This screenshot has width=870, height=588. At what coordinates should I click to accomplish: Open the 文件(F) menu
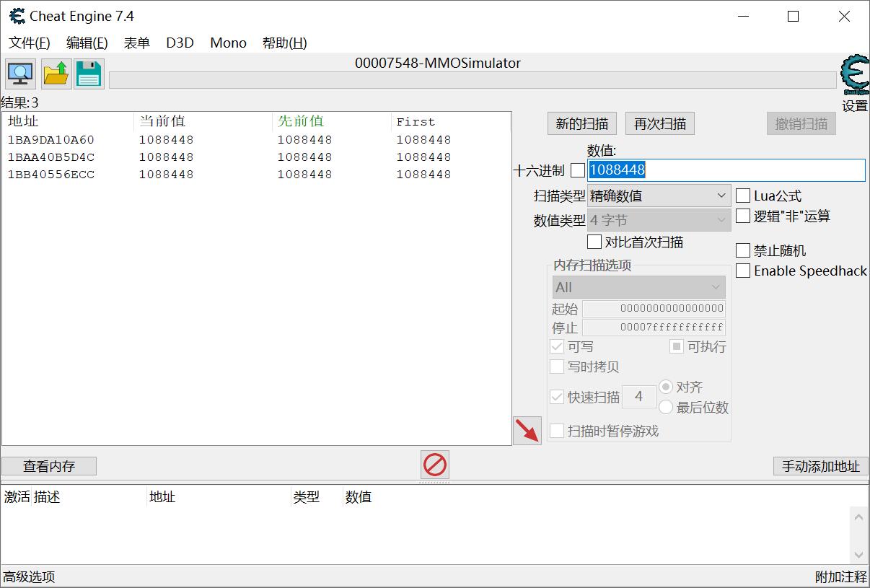(x=30, y=43)
